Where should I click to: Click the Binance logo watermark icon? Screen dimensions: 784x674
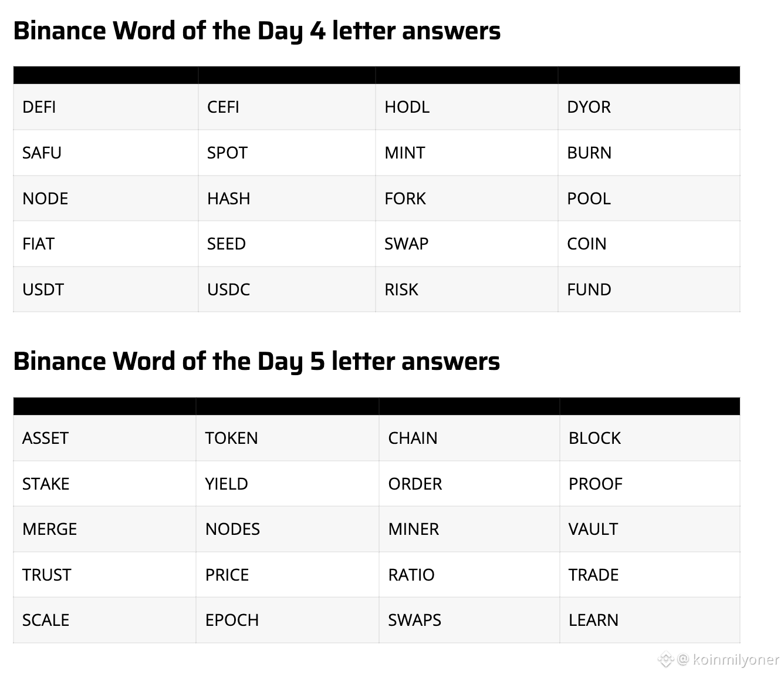tap(665, 659)
